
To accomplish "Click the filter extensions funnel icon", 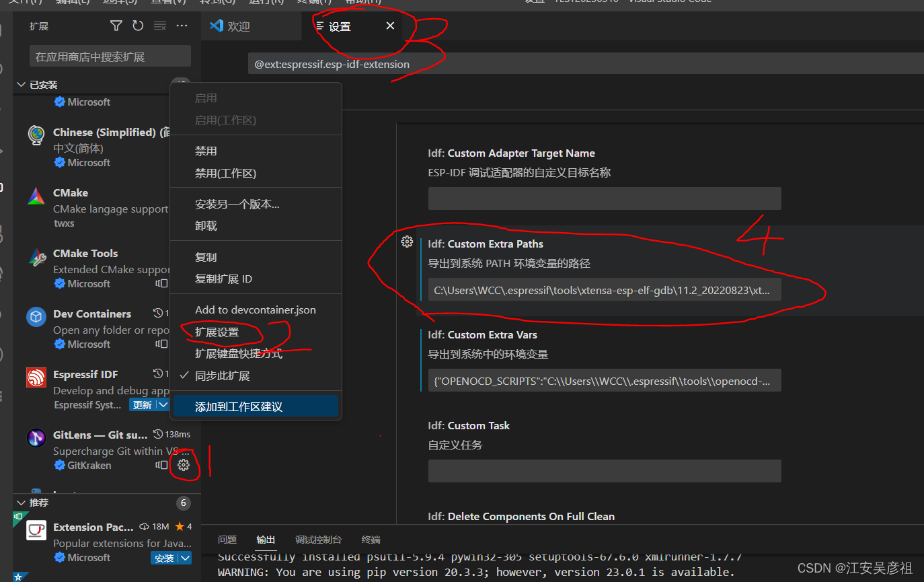I will pos(116,26).
